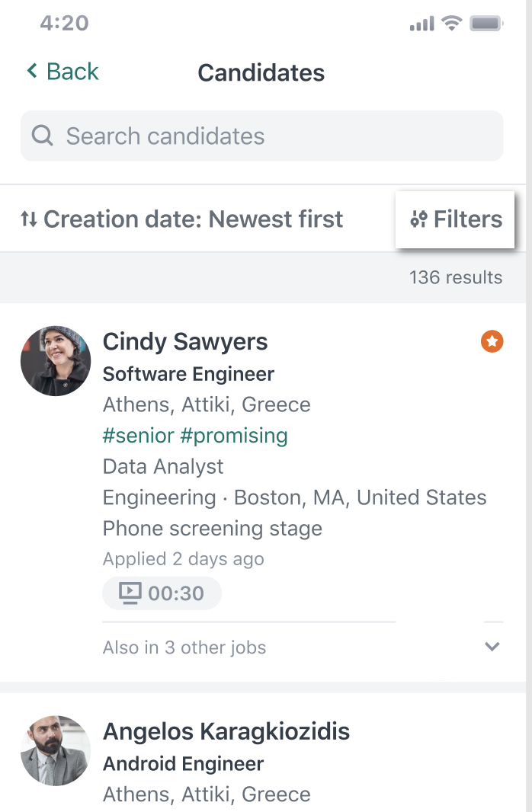Go Back to previous screen

(x=62, y=72)
